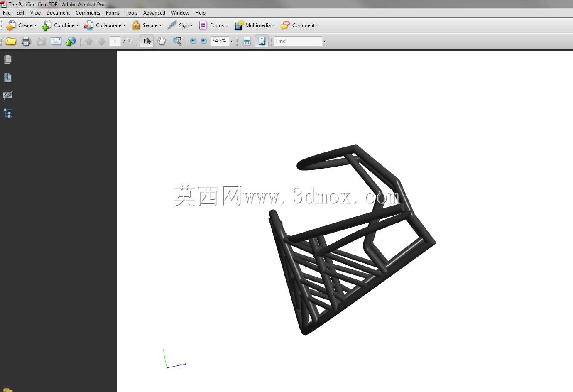Activate the Hand tool
This screenshot has width=573, height=392.
click(x=162, y=41)
